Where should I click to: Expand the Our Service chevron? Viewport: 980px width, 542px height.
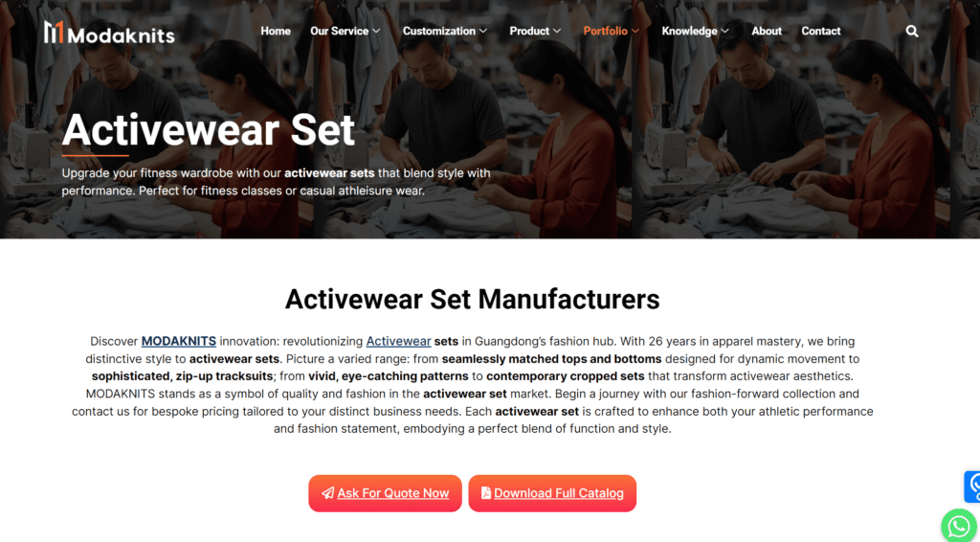point(376,31)
